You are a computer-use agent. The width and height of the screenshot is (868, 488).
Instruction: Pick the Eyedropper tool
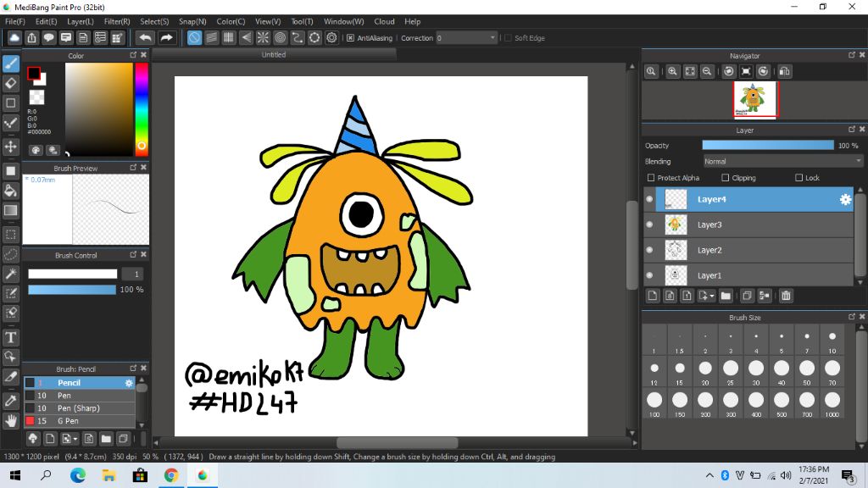point(10,401)
